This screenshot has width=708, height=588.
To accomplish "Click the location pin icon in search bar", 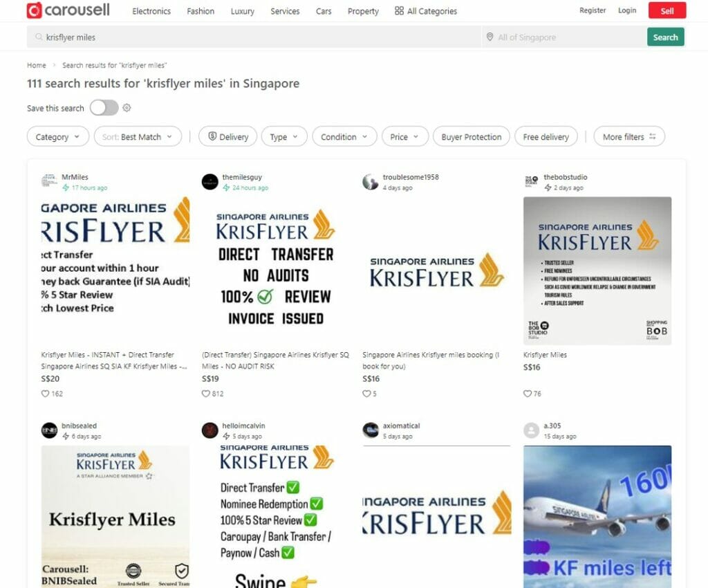I will 490,37.
